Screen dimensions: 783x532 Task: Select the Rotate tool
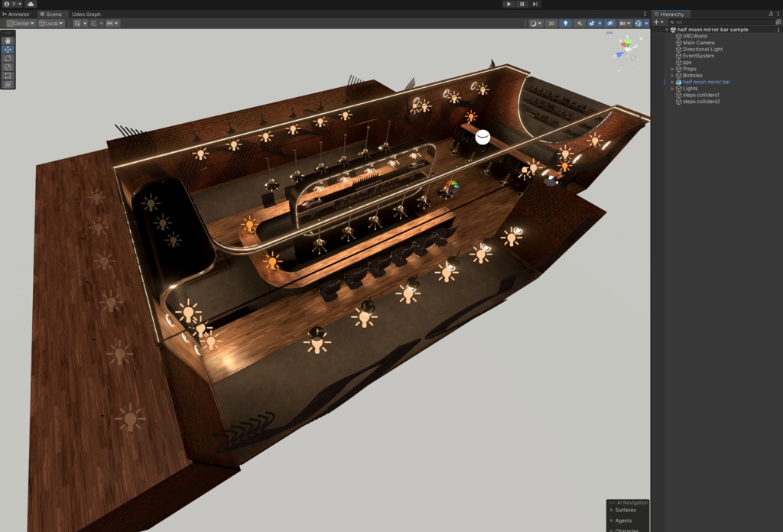8,58
